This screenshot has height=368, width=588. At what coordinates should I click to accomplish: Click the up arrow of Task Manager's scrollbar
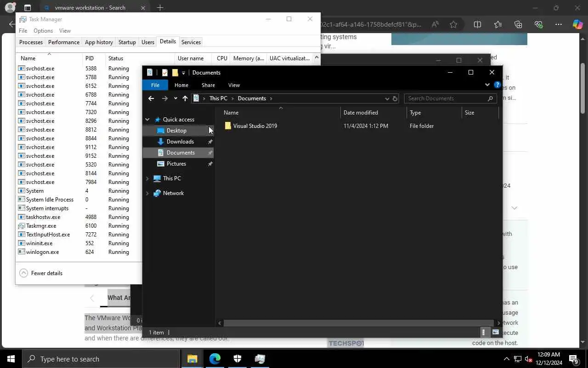(317, 57)
